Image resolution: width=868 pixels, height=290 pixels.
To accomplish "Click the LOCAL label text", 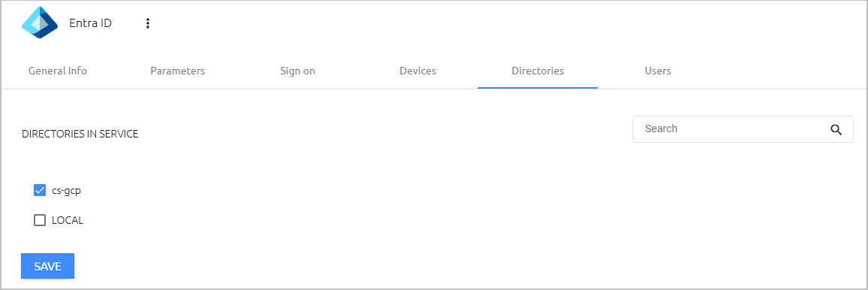I will tap(68, 220).
